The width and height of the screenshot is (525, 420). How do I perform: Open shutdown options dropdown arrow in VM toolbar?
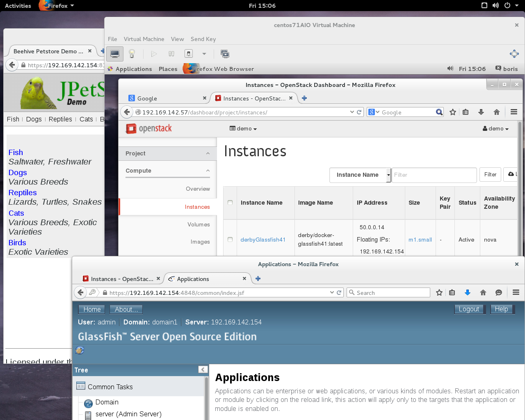tap(204, 54)
